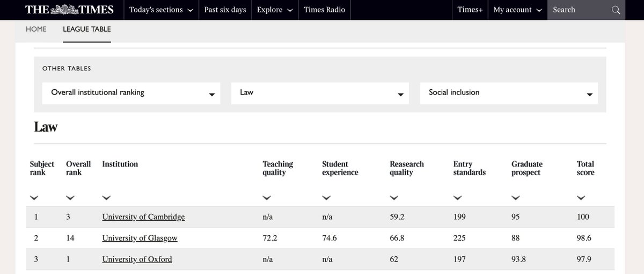Viewport: 644px width, 274px height.
Task: Click the Total score column header
Action: [586, 168]
